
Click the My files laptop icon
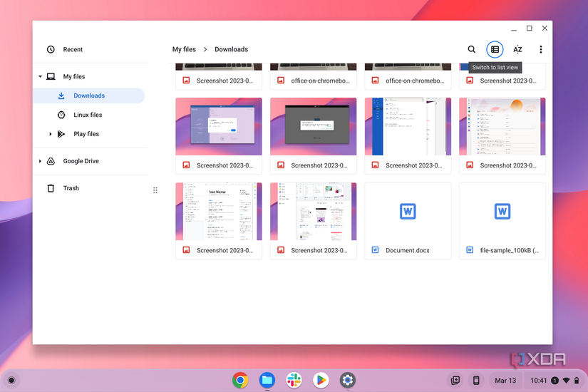point(51,76)
